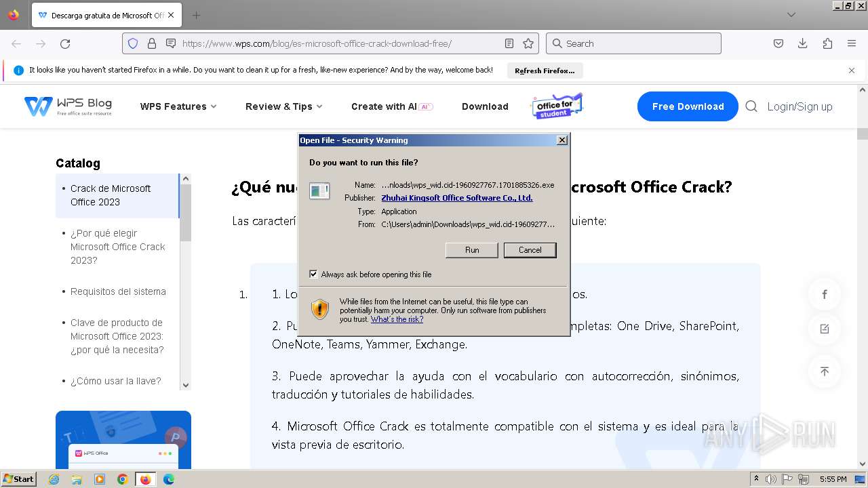868x488 pixels.
Task: Click the page vertical scrollbar thumb
Action: 863,133
